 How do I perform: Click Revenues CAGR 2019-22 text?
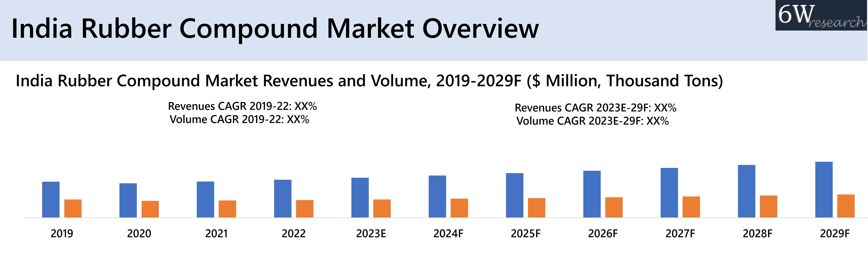point(242,106)
